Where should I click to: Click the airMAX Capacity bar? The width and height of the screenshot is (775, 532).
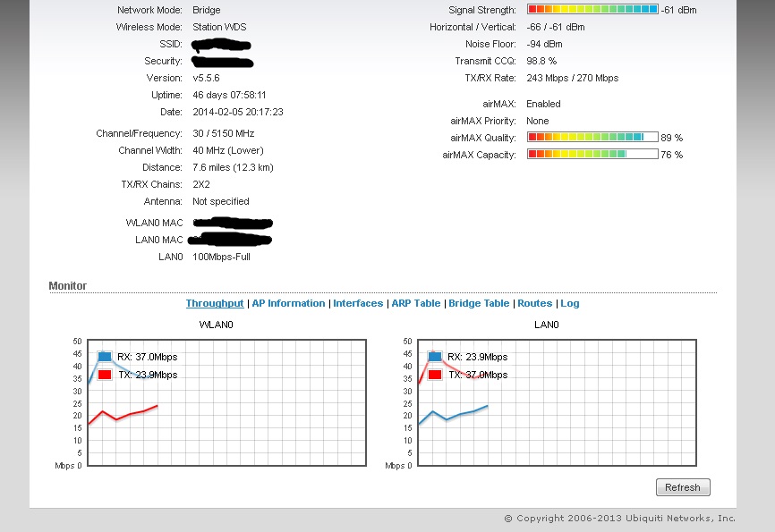pos(592,155)
